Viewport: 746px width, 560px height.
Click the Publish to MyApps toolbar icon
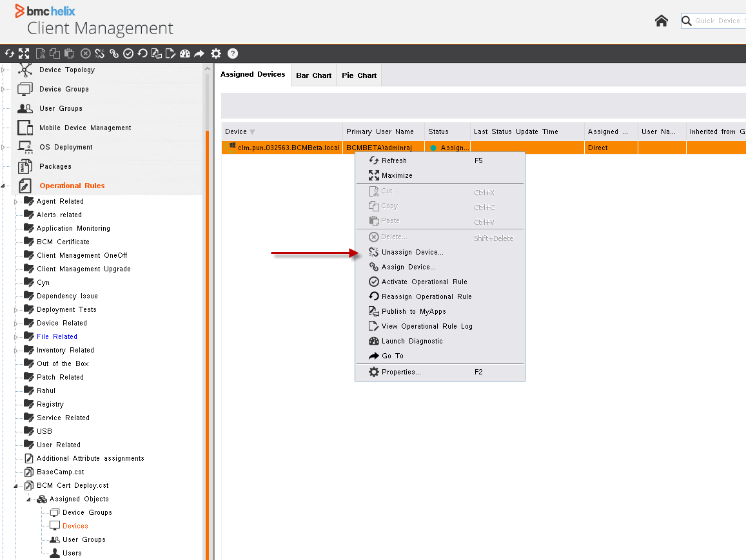coord(157,53)
